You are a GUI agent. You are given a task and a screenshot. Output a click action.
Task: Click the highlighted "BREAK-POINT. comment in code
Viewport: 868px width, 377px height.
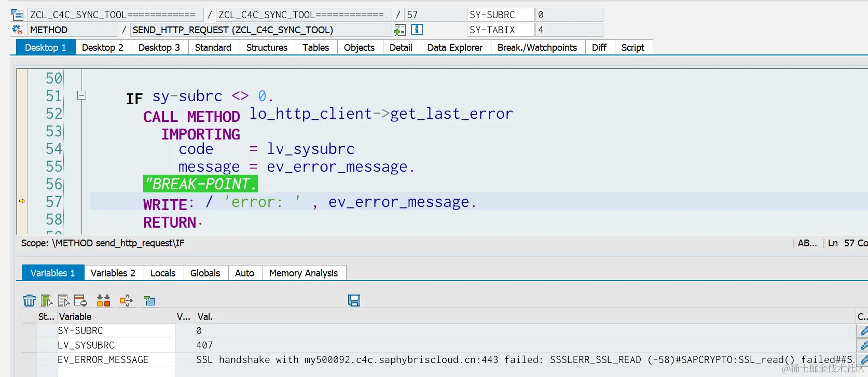pyautogui.click(x=200, y=184)
